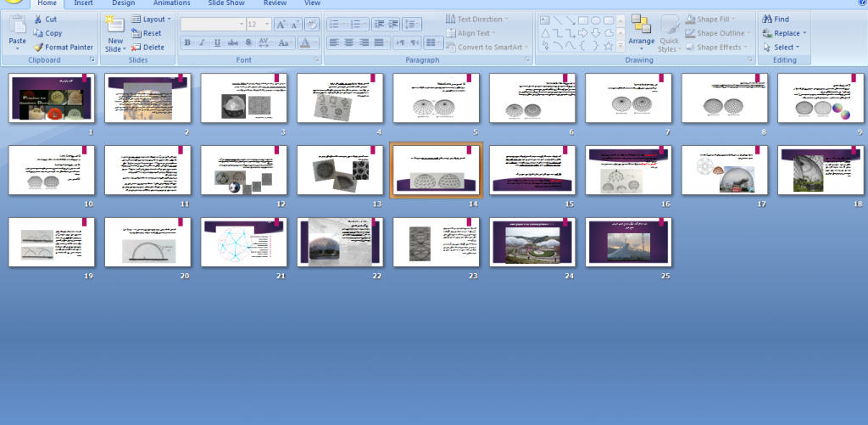
Task: Toggle Underline formatting button
Action: click(217, 42)
